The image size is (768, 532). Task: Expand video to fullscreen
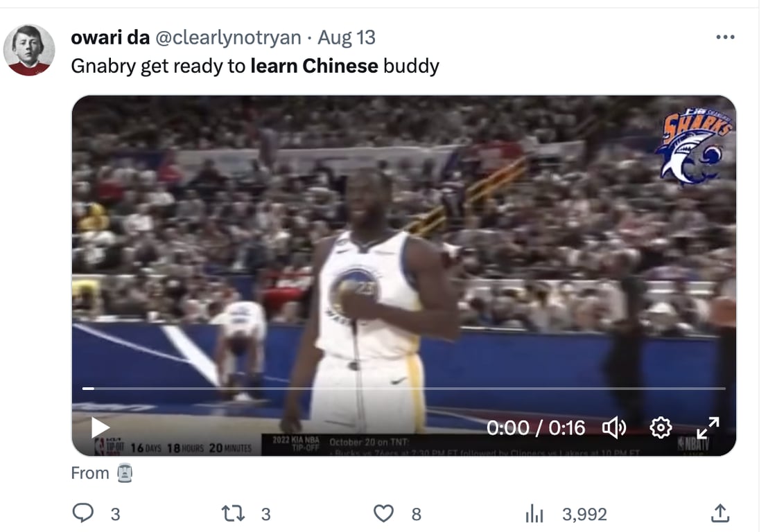708,428
